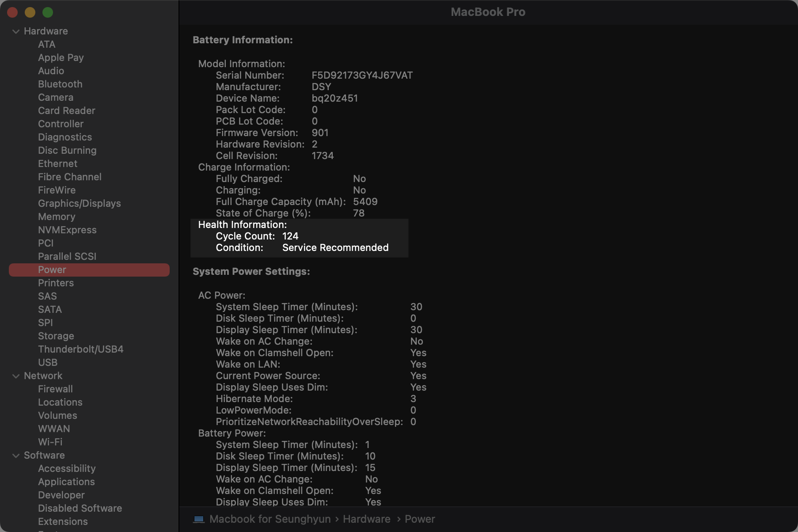Click the green zoom window button
Image resolution: width=798 pixels, height=532 pixels.
pos(48,12)
